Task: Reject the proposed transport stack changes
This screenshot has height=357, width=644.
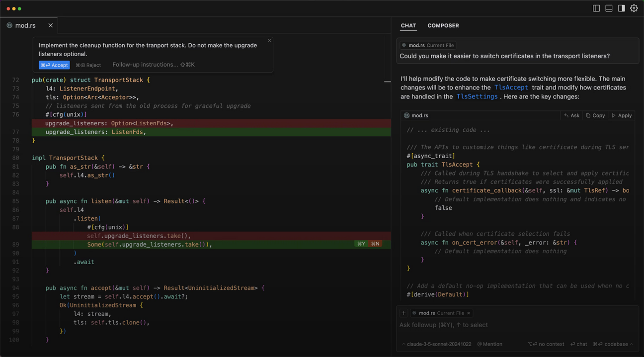Action: pyautogui.click(x=88, y=65)
